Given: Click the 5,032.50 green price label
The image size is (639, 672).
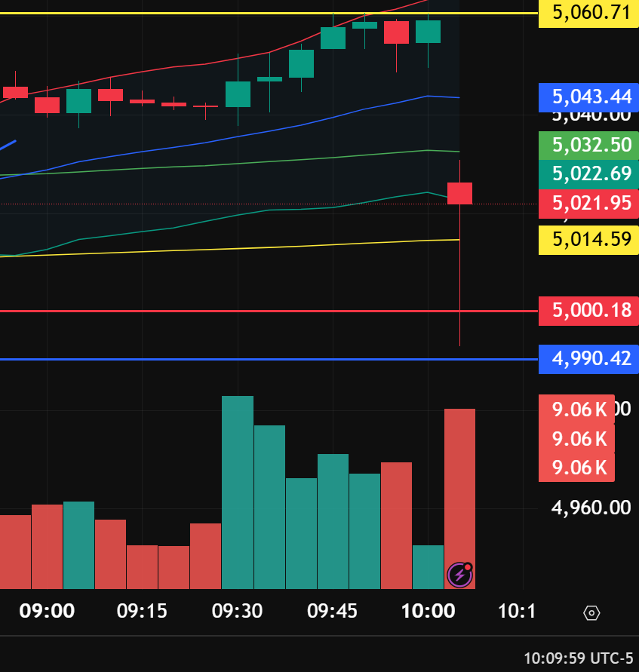Looking at the screenshot, I should (591, 146).
